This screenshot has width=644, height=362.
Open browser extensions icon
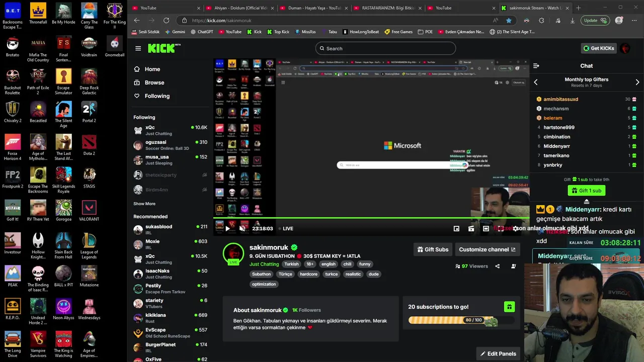(x=541, y=20)
